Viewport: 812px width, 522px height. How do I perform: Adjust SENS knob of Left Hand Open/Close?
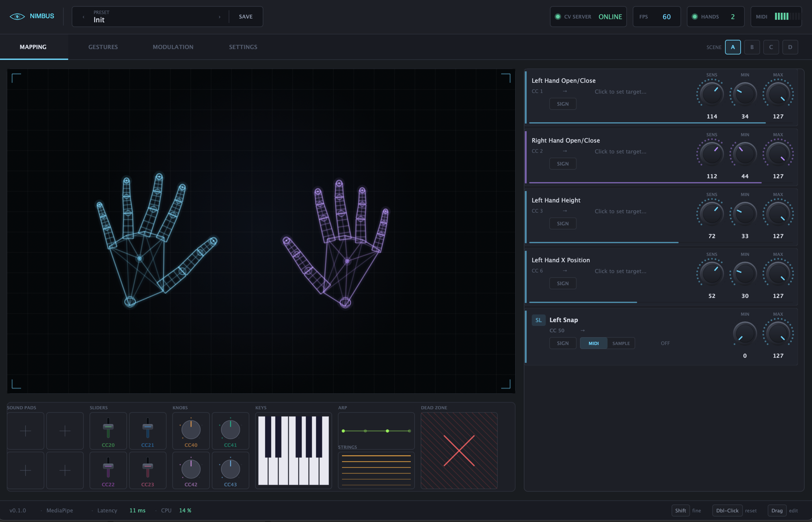tap(712, 94)
